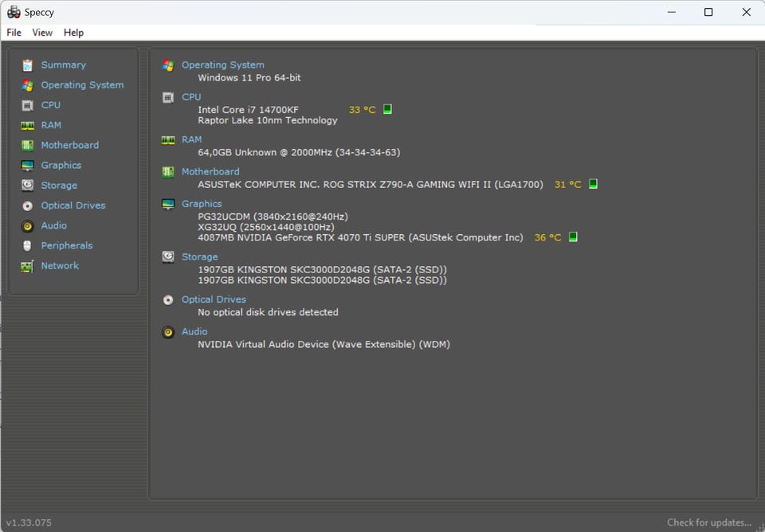This screenshot has width=765, height=532.
Task: Click the CPU chip icon in summary panel
Action: 168,97
